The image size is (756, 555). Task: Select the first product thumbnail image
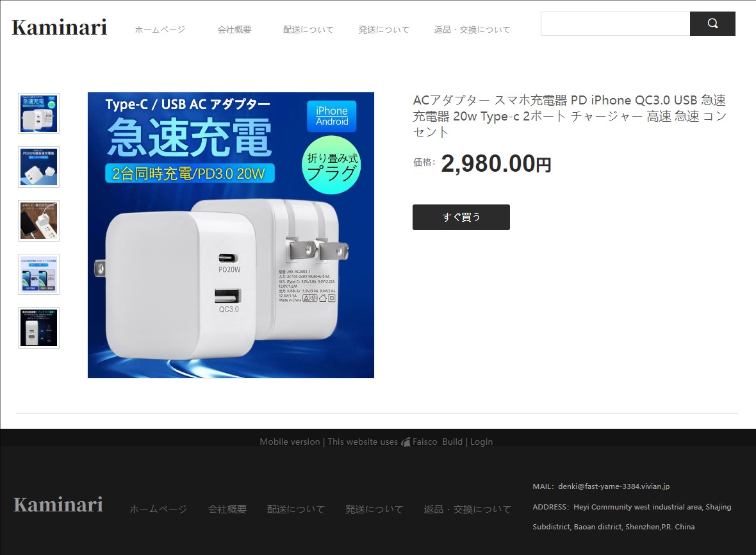pyautogui.click(x=38, y=113)
